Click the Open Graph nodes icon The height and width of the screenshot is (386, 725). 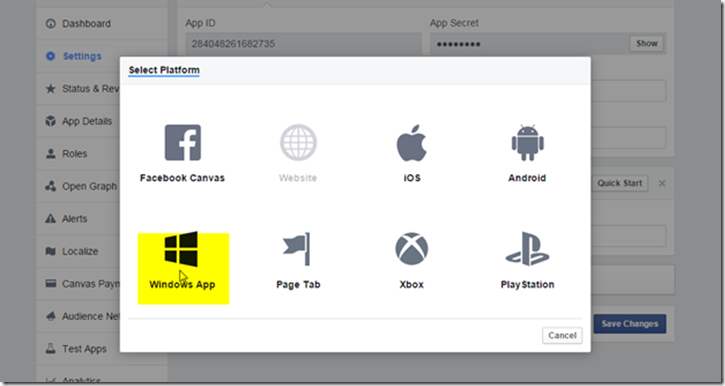[x=50, y=186]
